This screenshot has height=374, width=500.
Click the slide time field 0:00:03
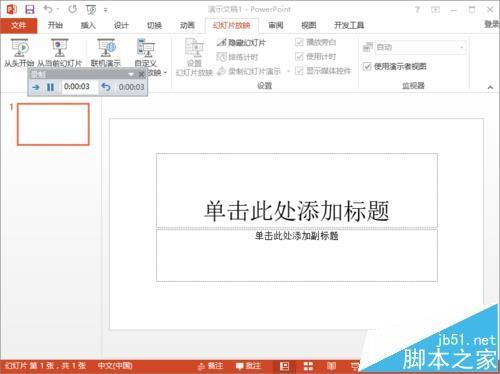pyautogui.click(x=78, y=87)
